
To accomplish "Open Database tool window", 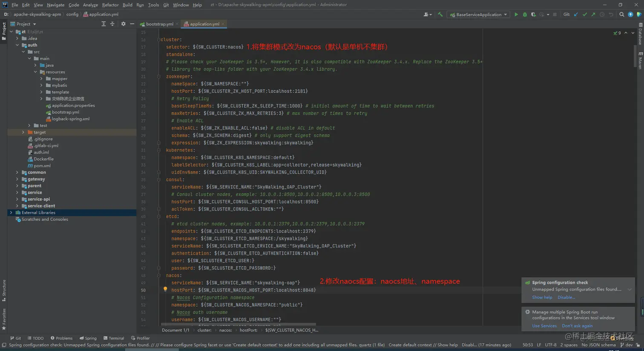I will [640, 34].
